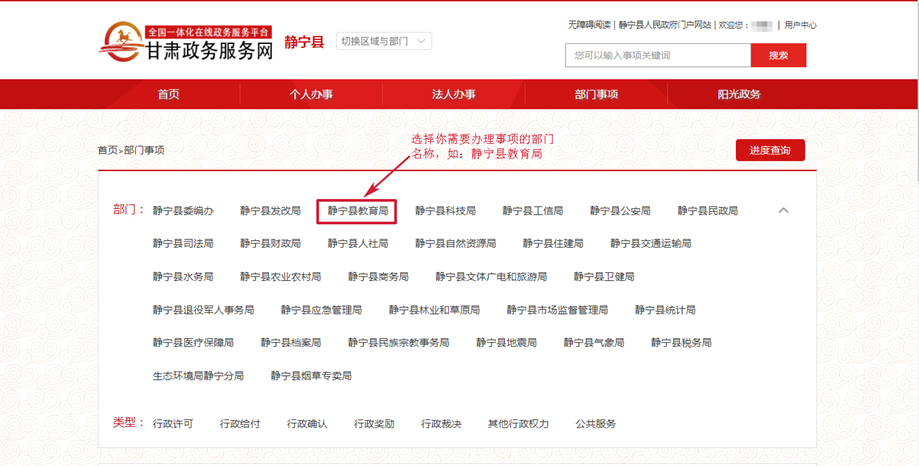Viewport: 919px width, 466px height.
Task: Open the 部门事项 navigation tab
Action: click(596, 94)
